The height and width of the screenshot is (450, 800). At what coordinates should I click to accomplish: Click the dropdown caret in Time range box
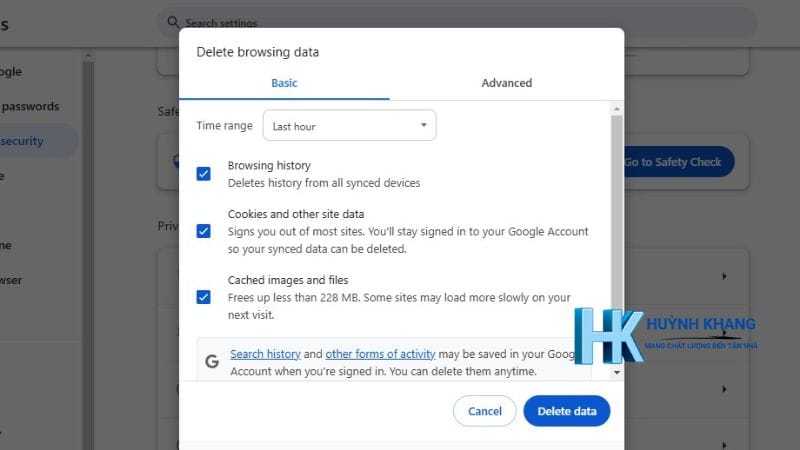click(x=423, y=125)
